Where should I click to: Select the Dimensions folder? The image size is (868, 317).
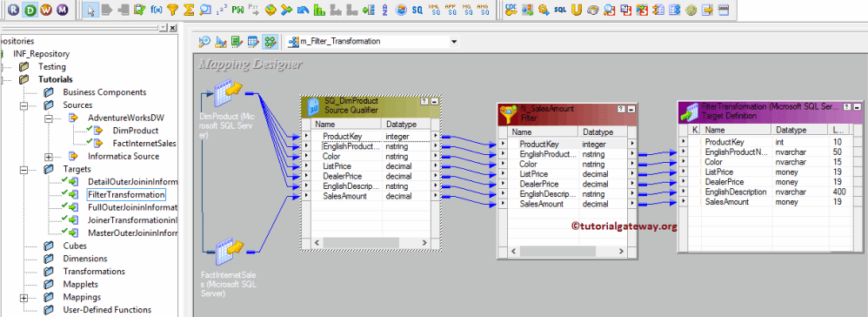[85, 259]
